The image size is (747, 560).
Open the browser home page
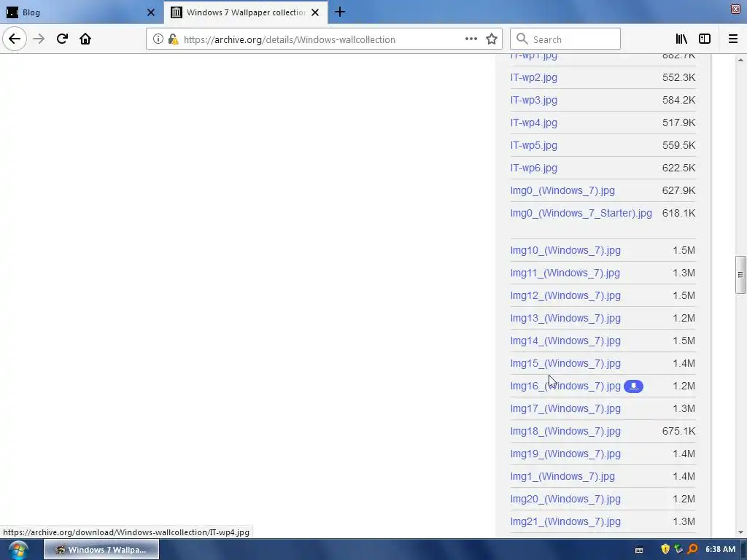[85, 39]
